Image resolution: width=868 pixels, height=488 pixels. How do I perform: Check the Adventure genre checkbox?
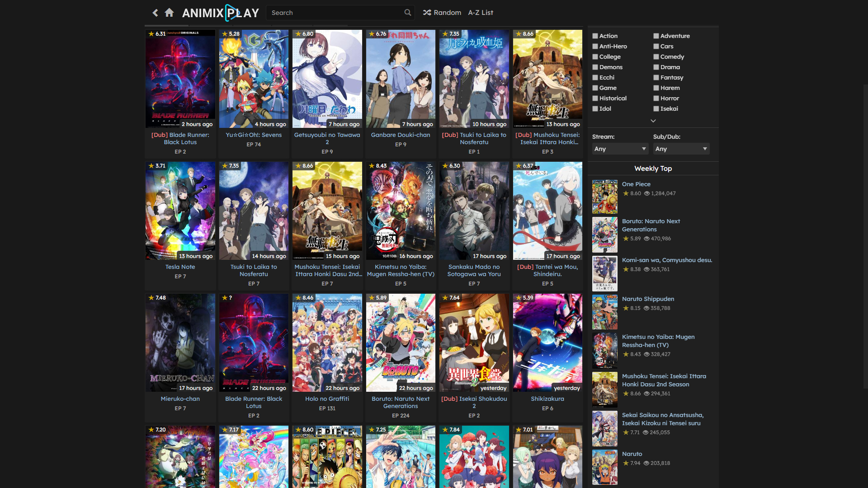(x=656, y=36)
